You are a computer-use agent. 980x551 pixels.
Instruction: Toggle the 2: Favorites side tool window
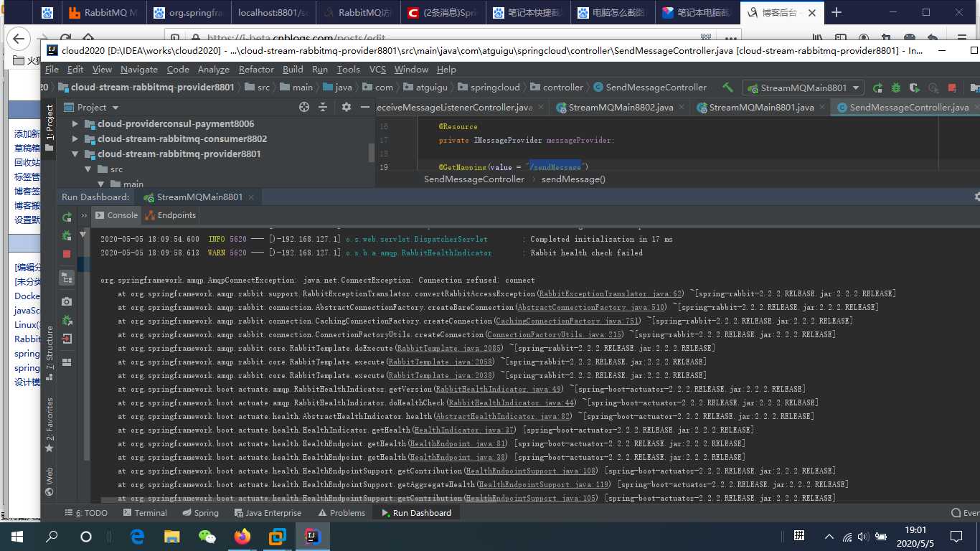[x=50, y=425]
